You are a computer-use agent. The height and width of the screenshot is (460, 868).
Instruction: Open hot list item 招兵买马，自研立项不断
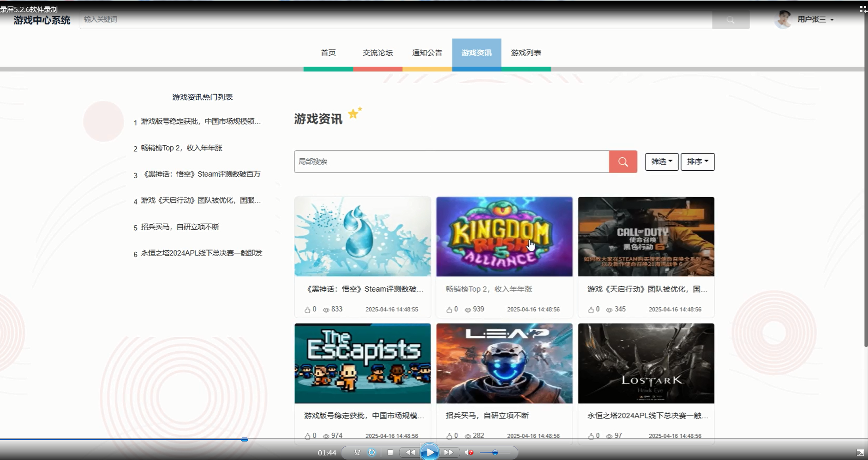click(x=180, y=227)
